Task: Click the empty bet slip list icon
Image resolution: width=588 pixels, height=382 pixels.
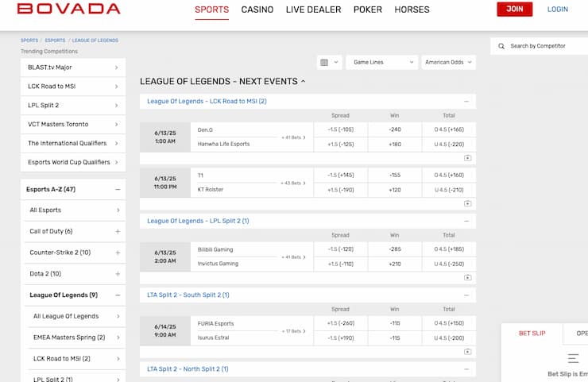Action: 574,359
